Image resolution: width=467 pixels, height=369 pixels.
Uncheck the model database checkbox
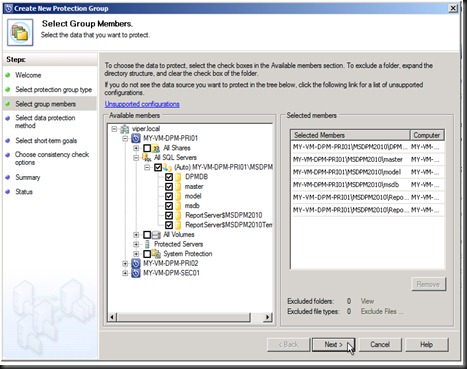[x=169, y=196]
